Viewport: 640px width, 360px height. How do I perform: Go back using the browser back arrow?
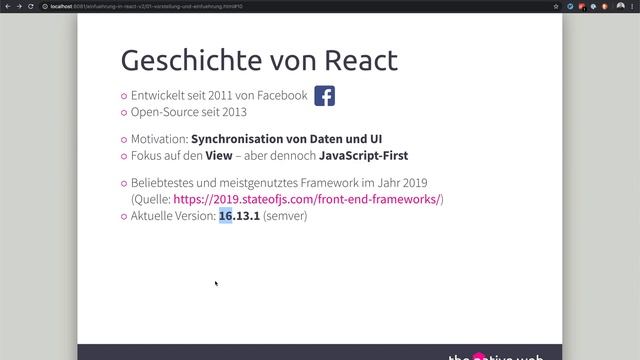coord(8,7)
